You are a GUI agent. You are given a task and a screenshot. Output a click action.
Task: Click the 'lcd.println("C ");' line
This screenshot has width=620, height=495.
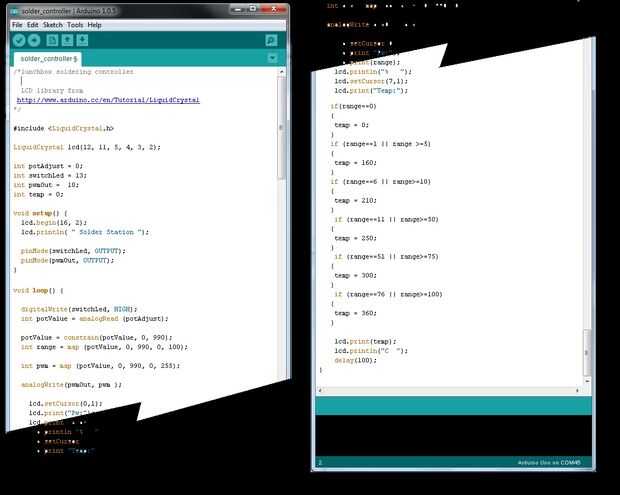371,351
